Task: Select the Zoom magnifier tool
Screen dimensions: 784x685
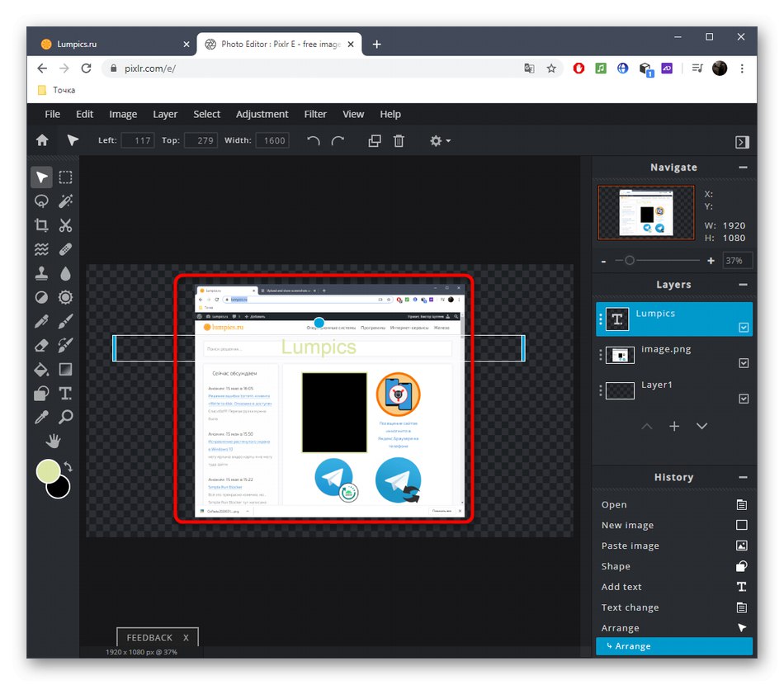Action: (65, 417)
